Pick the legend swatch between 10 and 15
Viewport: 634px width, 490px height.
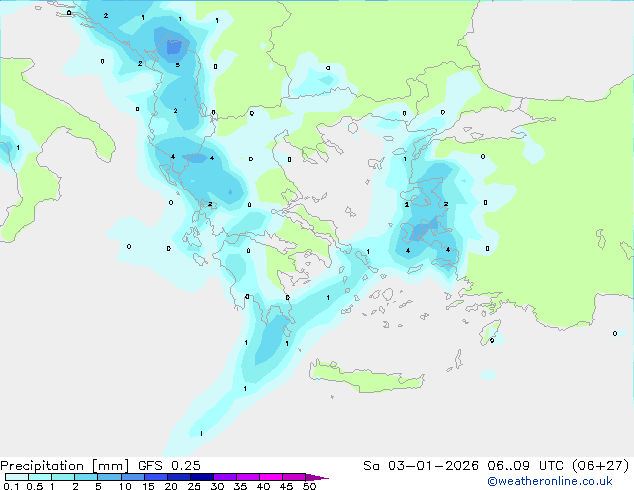coord(132,477)
